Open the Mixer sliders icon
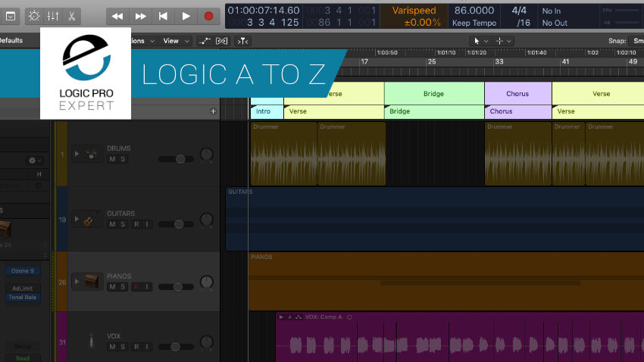This screenshot has height=362, width=644. coord(53,17)
